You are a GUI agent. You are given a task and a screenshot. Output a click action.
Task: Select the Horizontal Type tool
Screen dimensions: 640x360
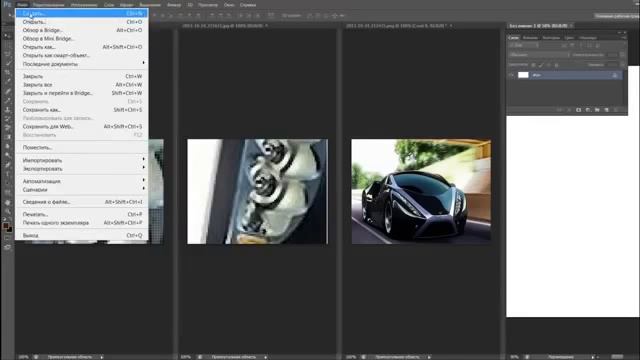tap(7, 174)
